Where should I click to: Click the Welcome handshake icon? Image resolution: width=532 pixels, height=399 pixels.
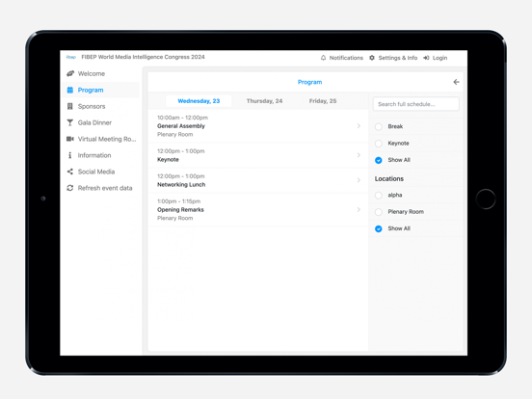coord(70,73)
